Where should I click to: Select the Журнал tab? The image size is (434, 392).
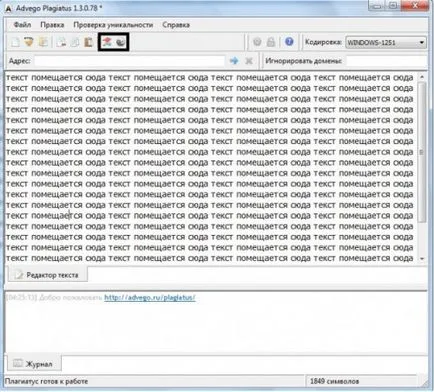coord(34,364)
